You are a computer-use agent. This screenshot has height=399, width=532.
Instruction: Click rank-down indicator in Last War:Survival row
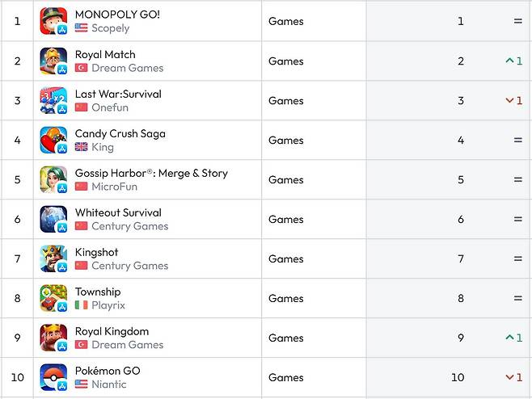(x=513, y=100)
